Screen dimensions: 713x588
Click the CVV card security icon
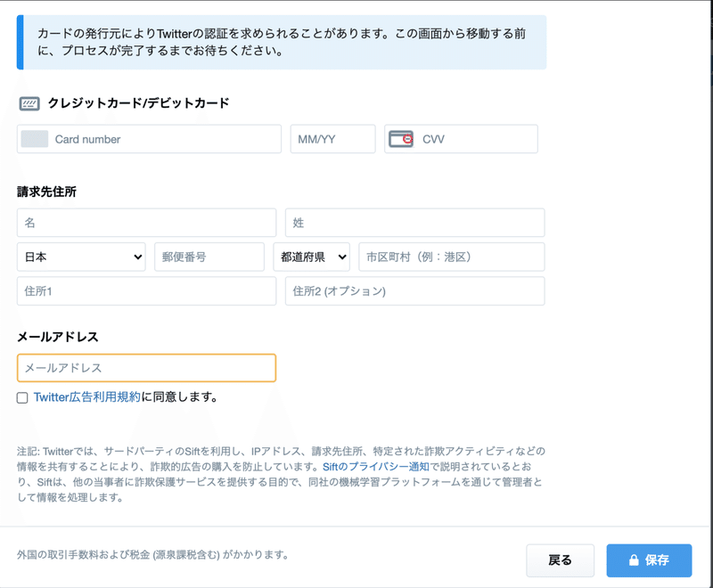pyautogui.click(x=401, y=139)
